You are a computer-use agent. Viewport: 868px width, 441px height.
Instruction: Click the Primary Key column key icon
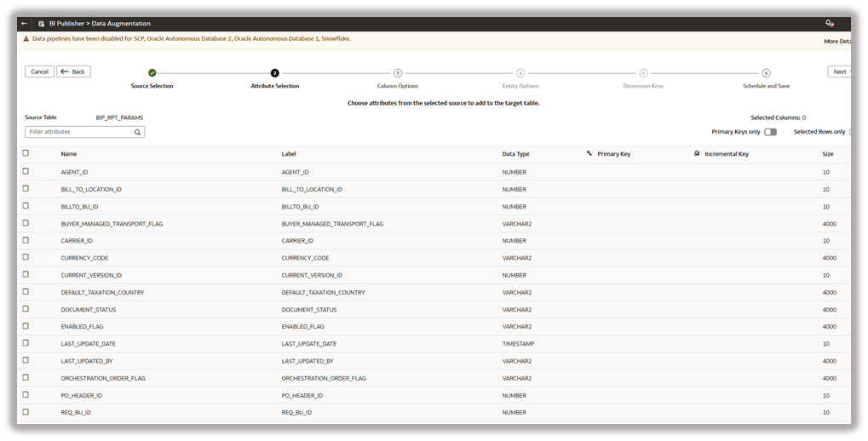589,153
